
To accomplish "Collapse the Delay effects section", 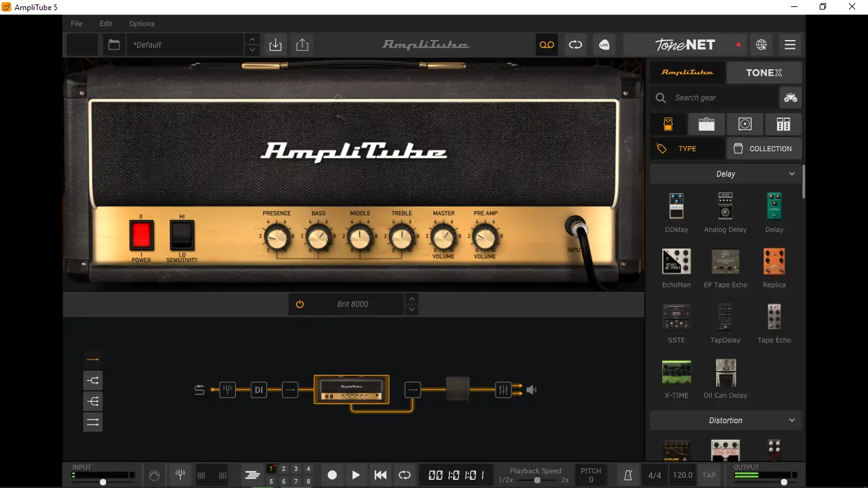I will click(x=791, y=173).
